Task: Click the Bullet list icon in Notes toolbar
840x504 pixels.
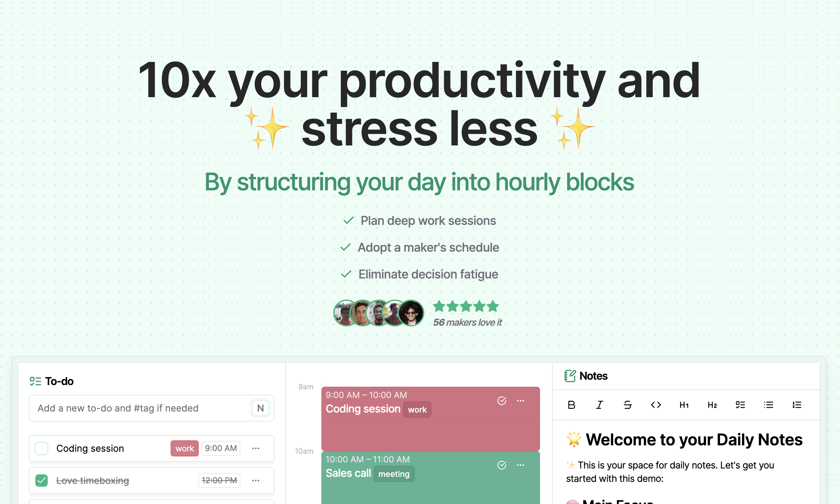Action: pos(769,405)
